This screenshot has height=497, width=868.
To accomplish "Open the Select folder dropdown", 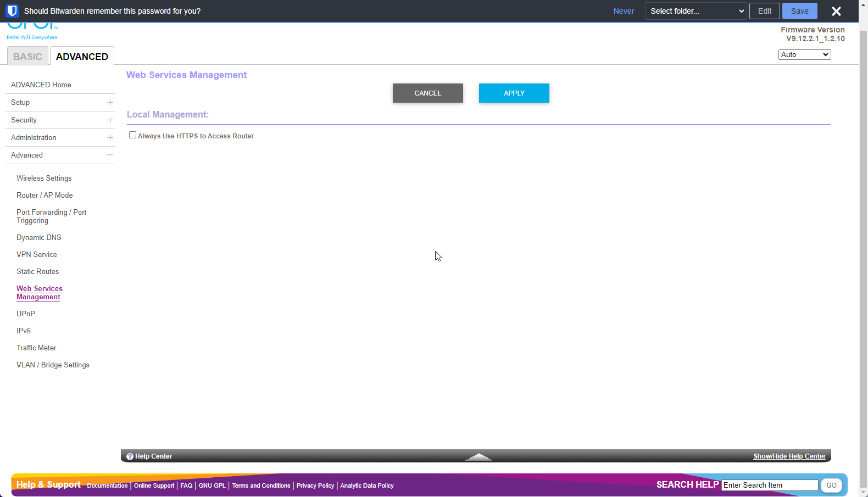I will tap(695, 11).
